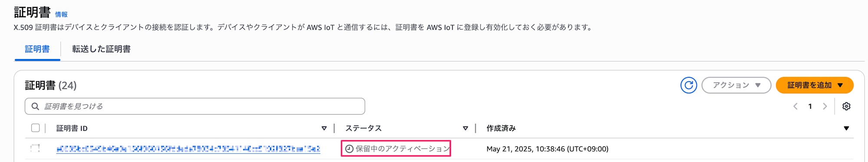Click the pending activation clock icon
This screenshot has height=162, width=868.
(x=349, y=149)
